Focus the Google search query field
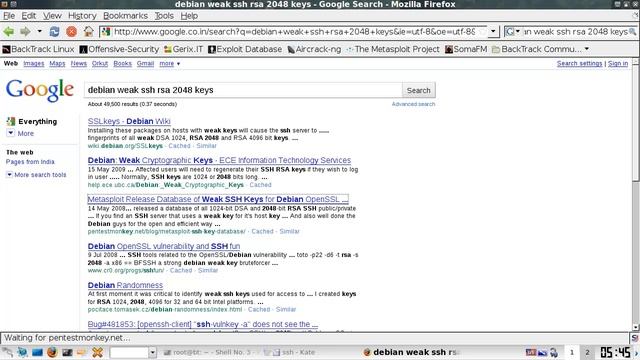The height and width of the screenshot is (360, 640). click(x=243, y=90)
